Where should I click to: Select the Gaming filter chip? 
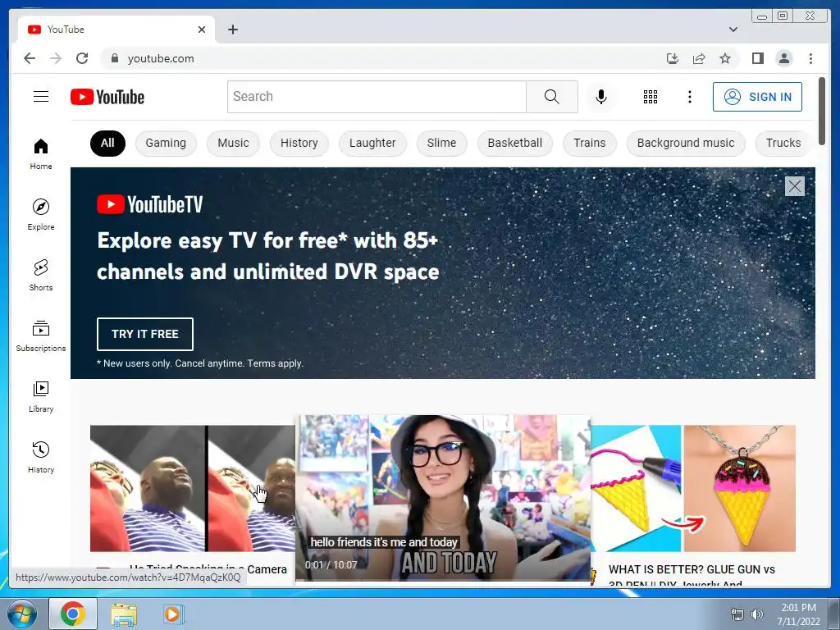click(166, 143)
